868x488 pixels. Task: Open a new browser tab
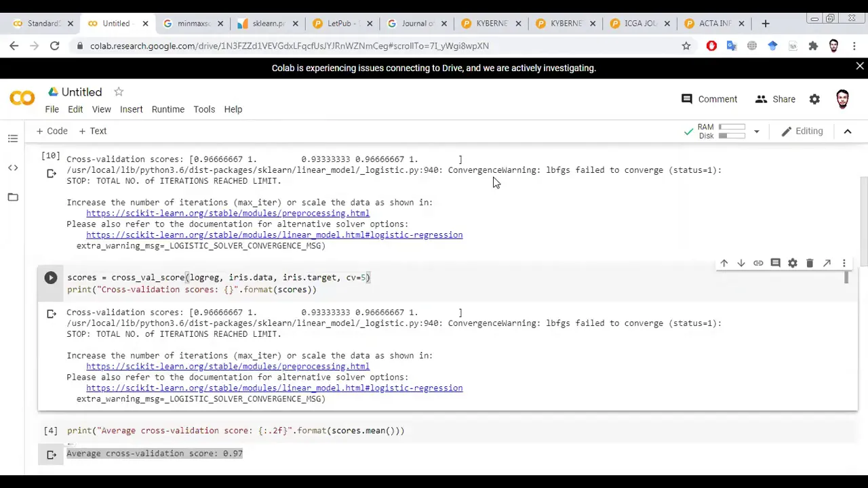tap(765, 23)
